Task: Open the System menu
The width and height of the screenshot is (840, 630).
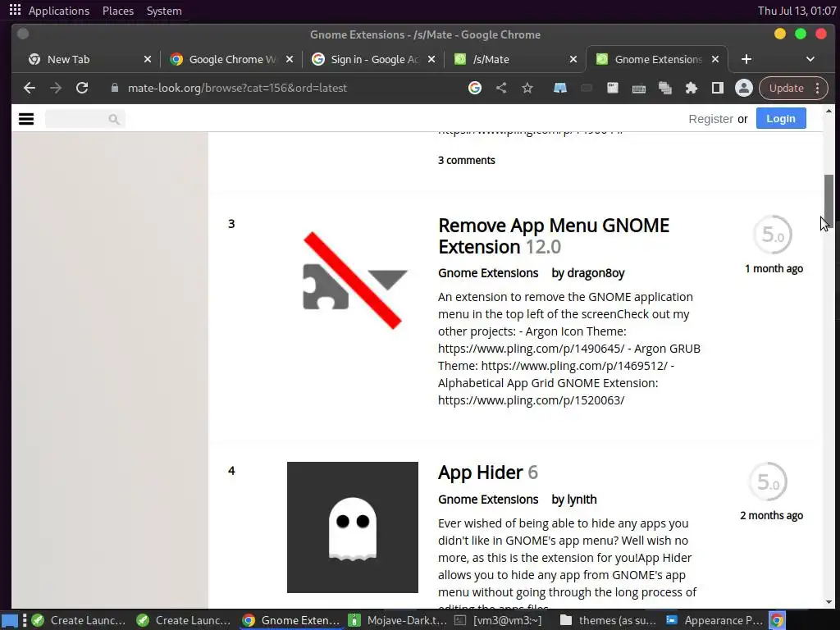Action: [164, 11]
